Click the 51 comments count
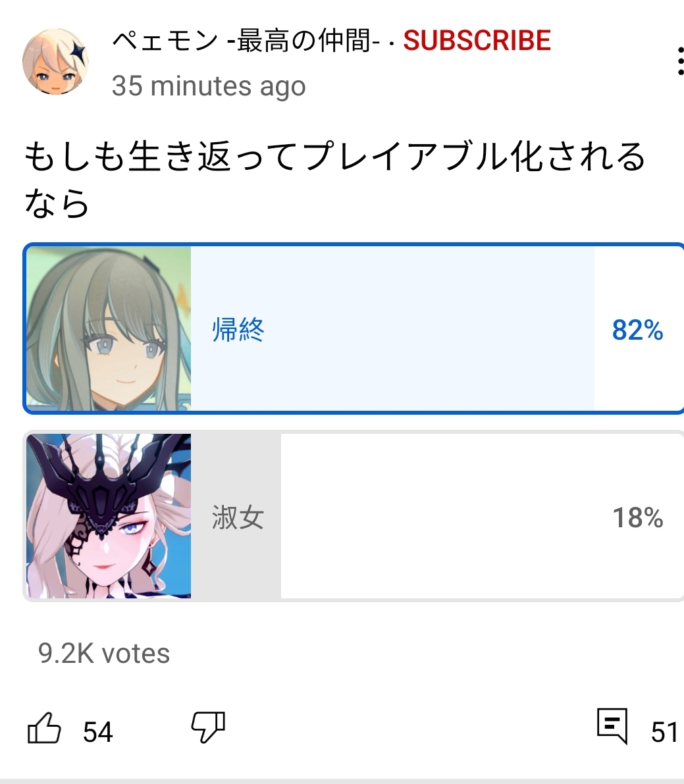 pos(664,732)
